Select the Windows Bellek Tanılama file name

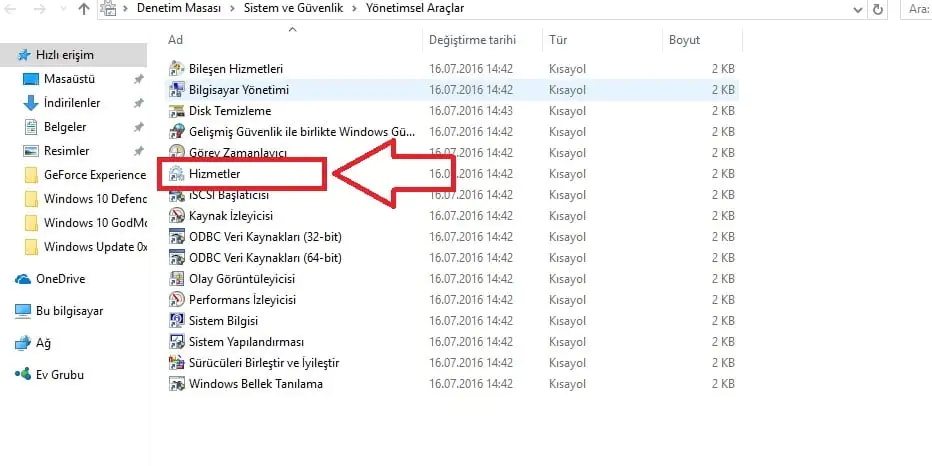click(256, 384)
